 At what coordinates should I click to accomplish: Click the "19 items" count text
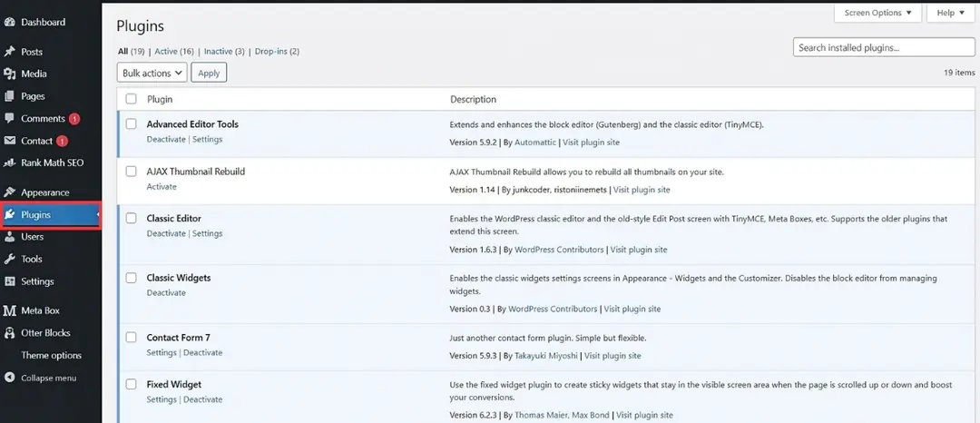pos(959,74)
